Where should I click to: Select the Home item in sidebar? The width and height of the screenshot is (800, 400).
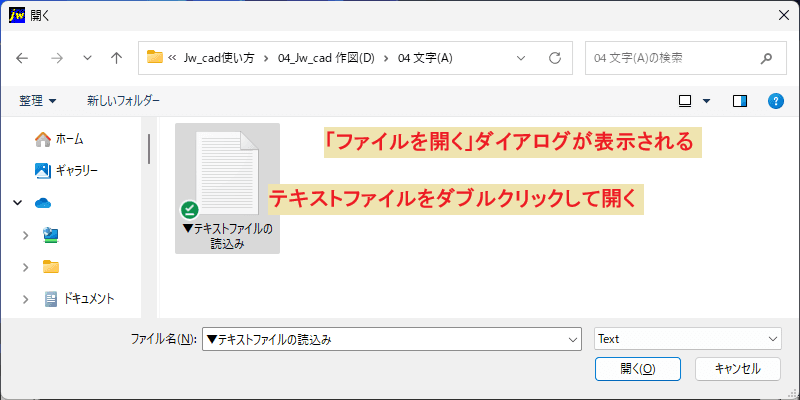59,139
